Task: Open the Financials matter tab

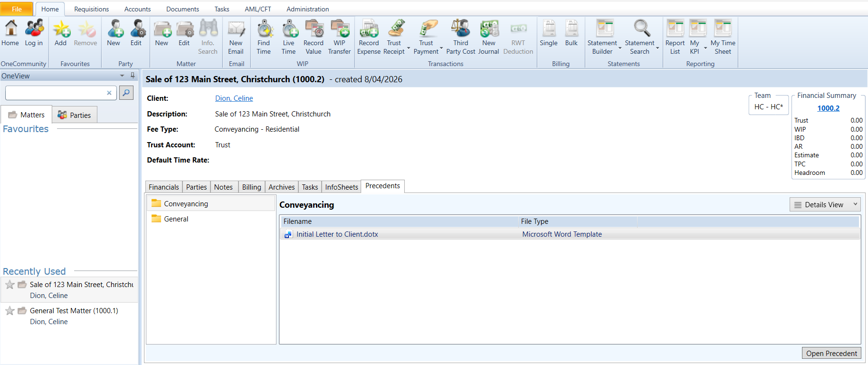Action: point(164,187)
